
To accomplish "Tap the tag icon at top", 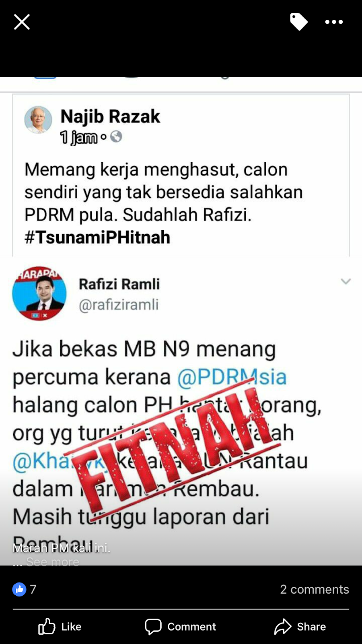I will 299,22.
